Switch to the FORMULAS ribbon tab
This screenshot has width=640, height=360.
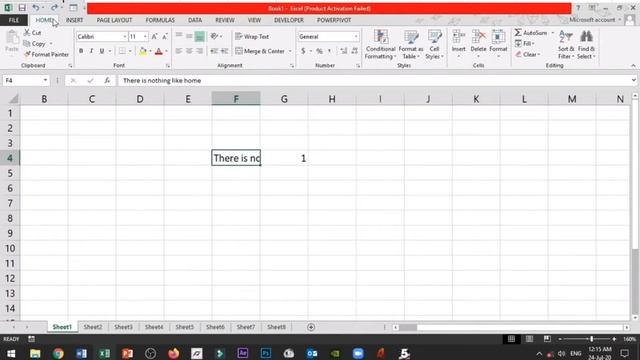tap(160, 20)
